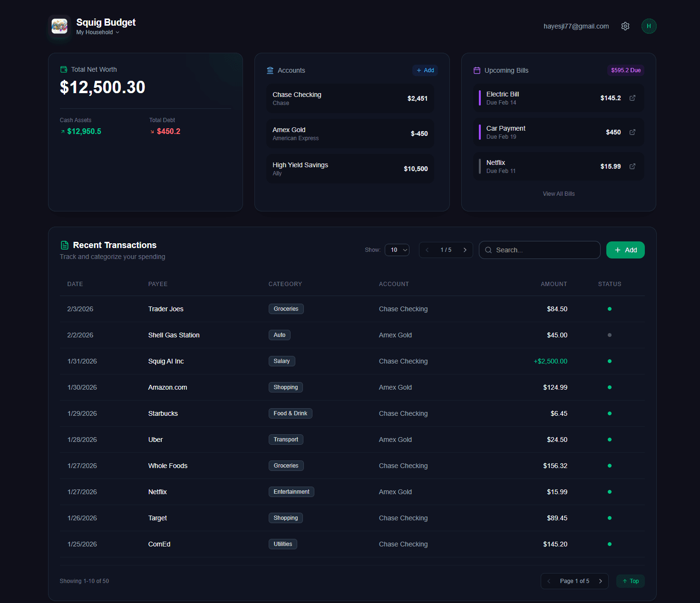700x603 pixels.
Task: Open Car Payment external link icon
Action: click(632, 132)
